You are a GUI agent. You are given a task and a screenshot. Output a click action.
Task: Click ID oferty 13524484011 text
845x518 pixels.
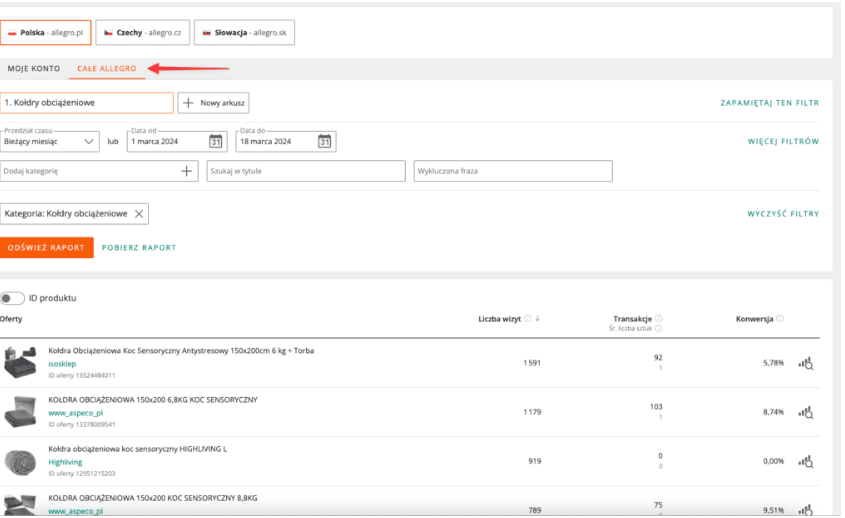[x=81, y=375]
